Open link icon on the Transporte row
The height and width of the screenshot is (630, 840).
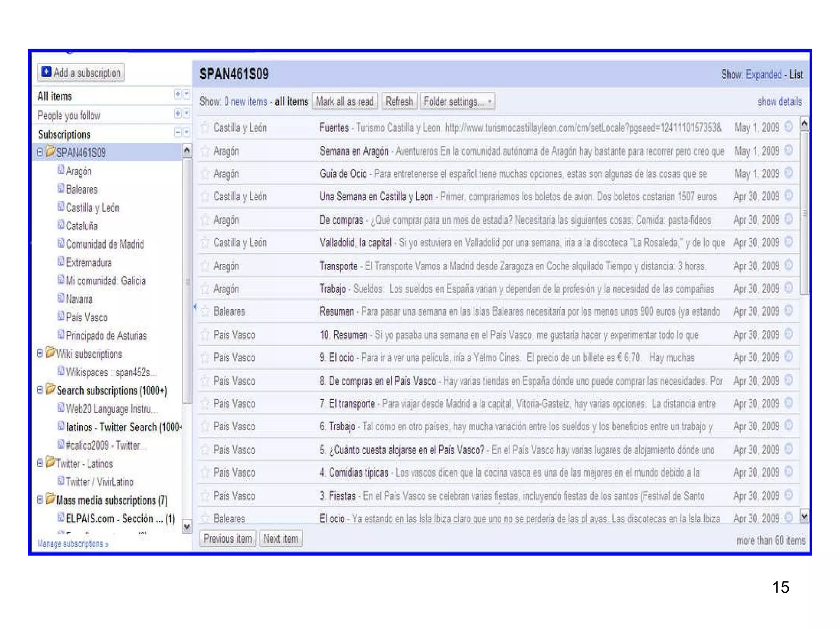coord(788,265)
